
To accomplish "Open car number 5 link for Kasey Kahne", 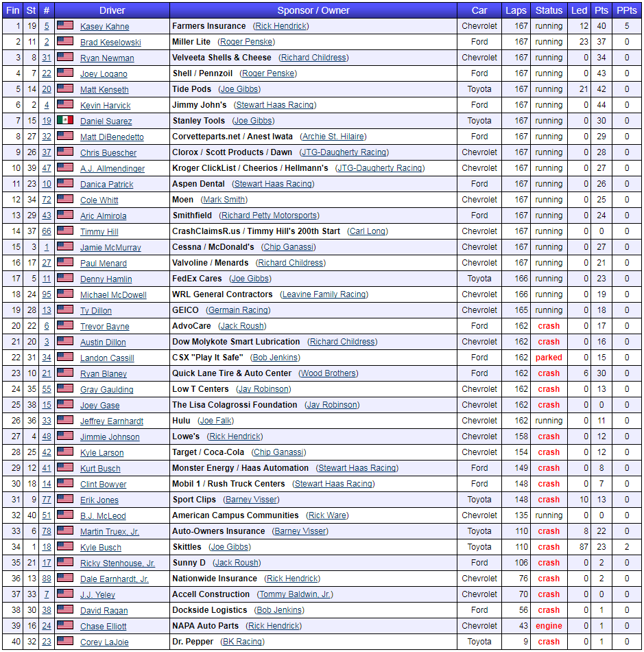I will coord(47,26).
